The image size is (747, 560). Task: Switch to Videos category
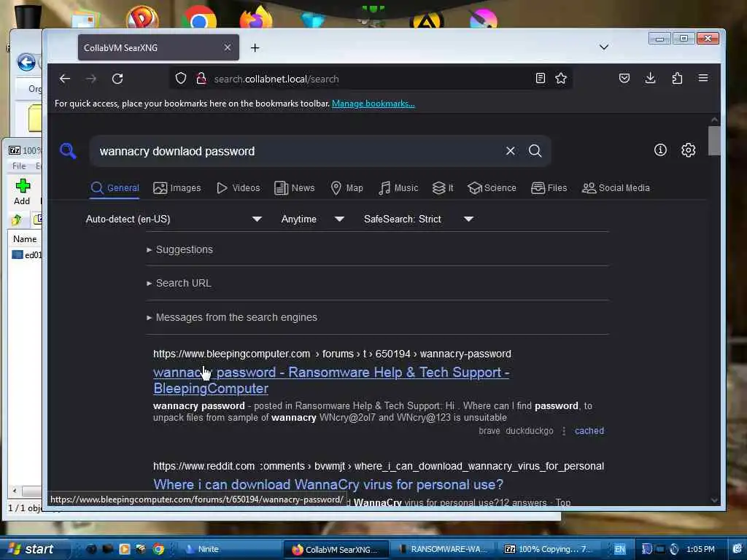(239, 188)
